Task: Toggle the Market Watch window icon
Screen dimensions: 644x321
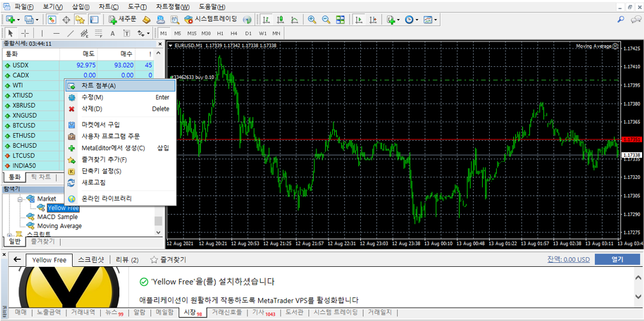Action: (x=52, y=19)
